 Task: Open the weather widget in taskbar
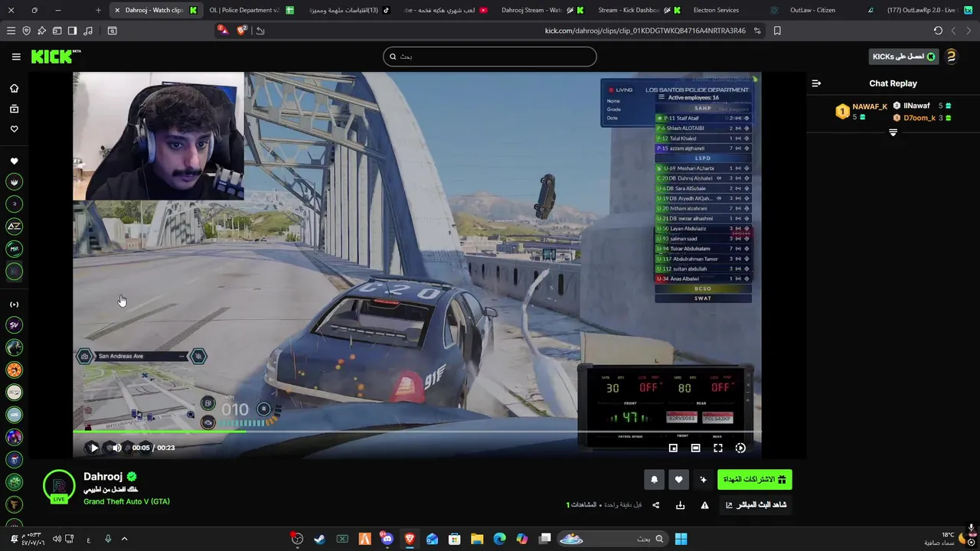point(946,539)
